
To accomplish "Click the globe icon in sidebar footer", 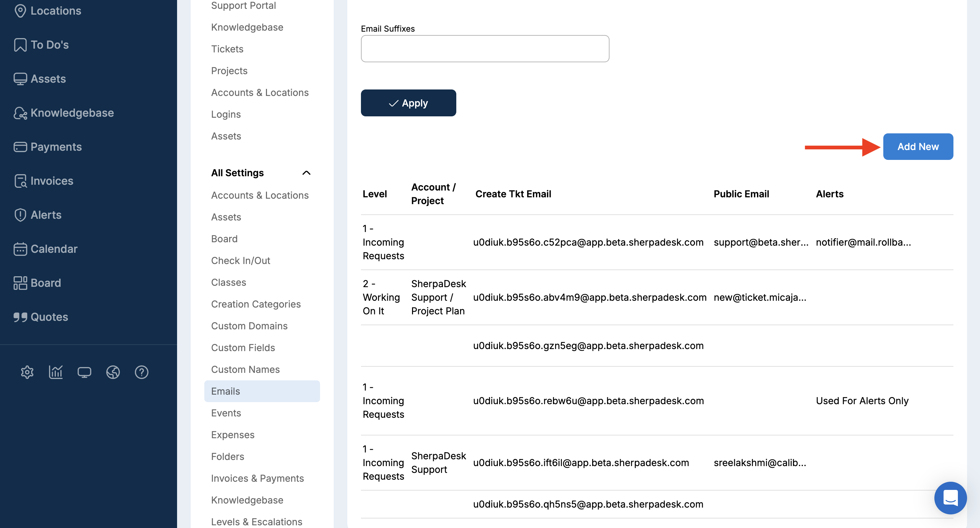I will (113, 372).
